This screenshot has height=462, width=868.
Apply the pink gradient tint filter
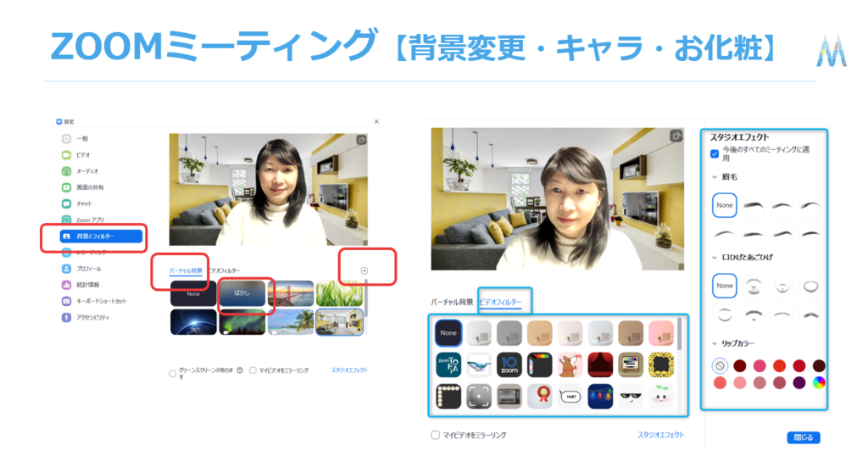[x=661, y=333]
